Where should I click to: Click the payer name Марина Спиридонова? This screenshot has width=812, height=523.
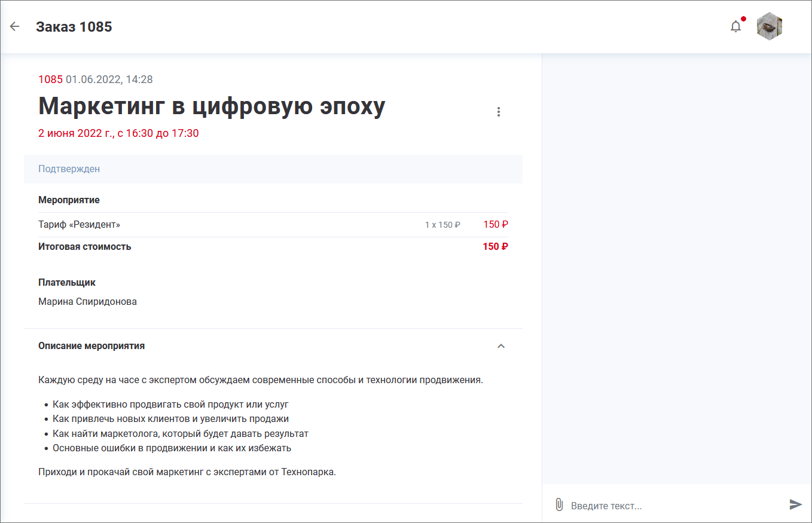click(x=87, y=302)
